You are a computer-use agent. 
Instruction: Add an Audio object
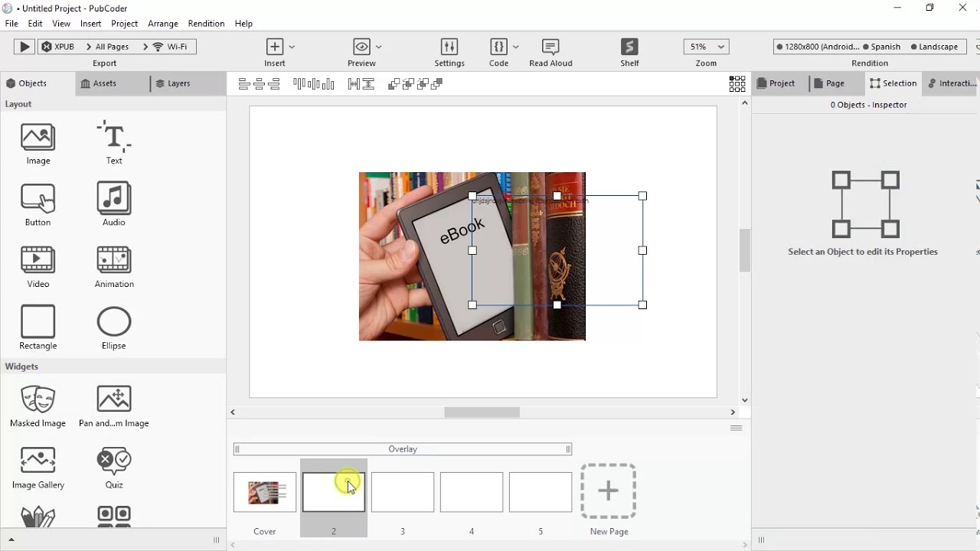(114, 205)
